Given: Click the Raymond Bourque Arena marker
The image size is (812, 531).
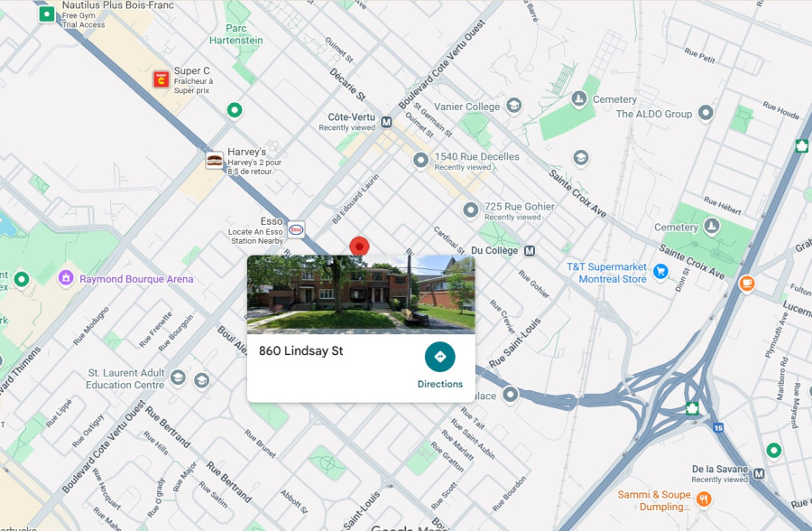Looking at the screenshot, I should [65, 277].
